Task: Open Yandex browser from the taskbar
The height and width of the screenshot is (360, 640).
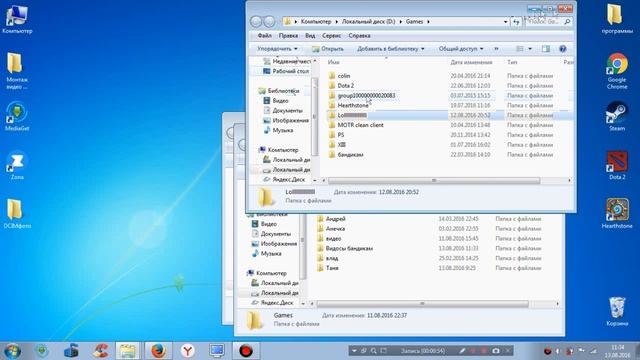Action: point(187,351)
